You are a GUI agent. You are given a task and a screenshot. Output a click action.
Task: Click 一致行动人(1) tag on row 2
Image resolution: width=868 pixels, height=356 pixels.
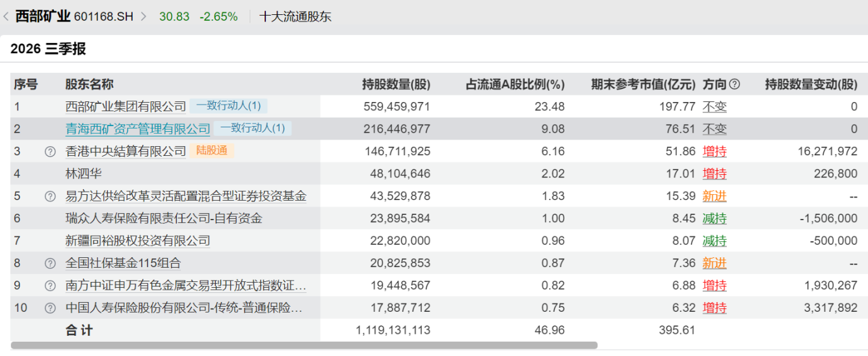252,128
